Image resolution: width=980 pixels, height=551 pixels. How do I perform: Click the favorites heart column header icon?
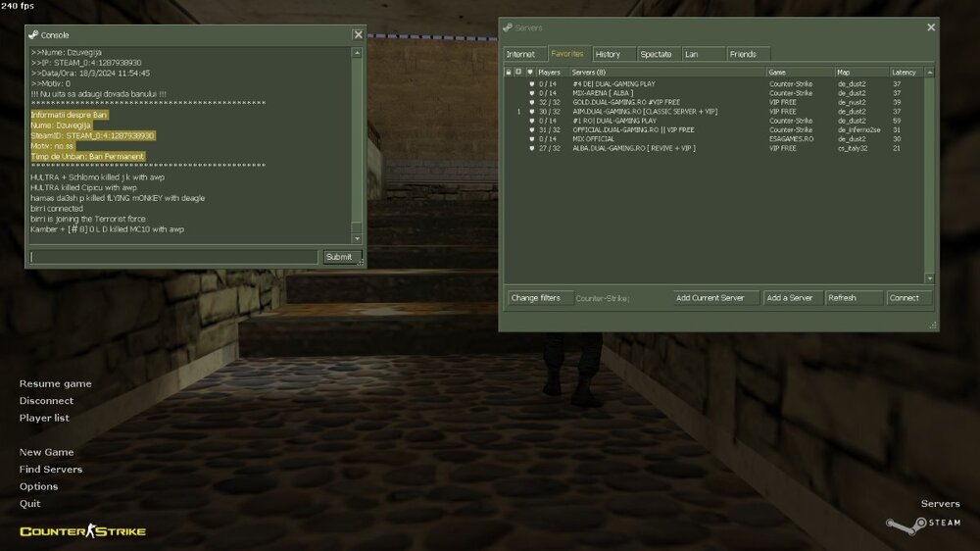(x=530, y=72)
